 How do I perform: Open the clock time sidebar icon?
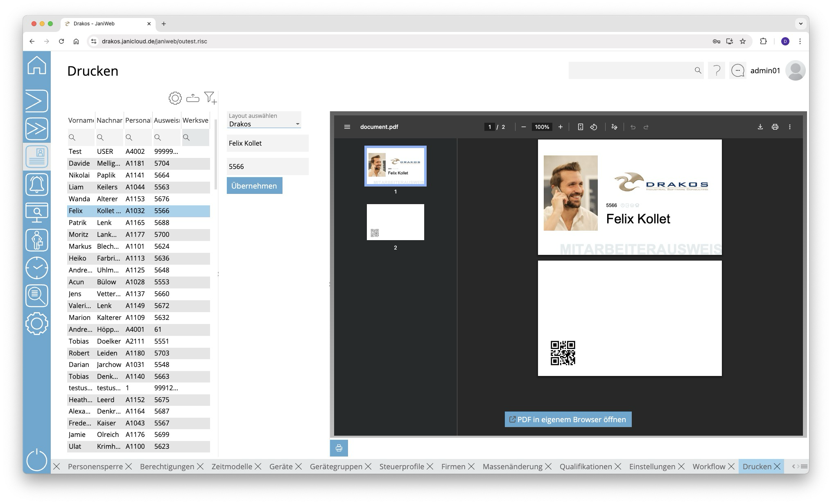(37, 268)
